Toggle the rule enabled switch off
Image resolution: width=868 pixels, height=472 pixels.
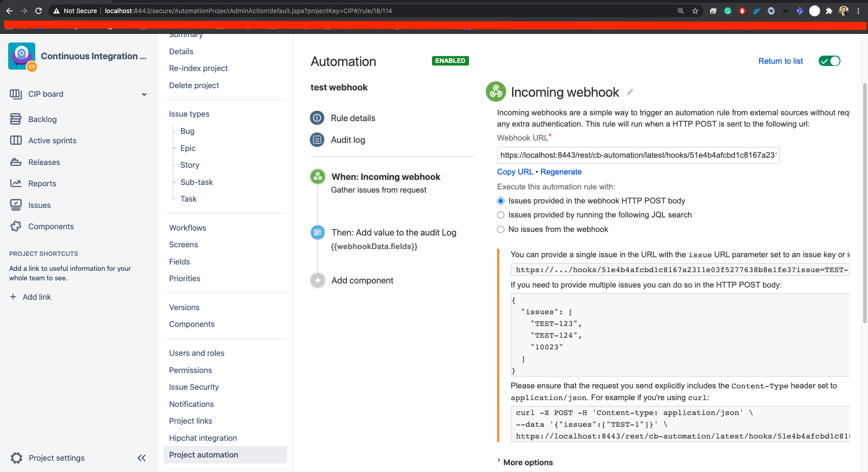click(829, 61)
